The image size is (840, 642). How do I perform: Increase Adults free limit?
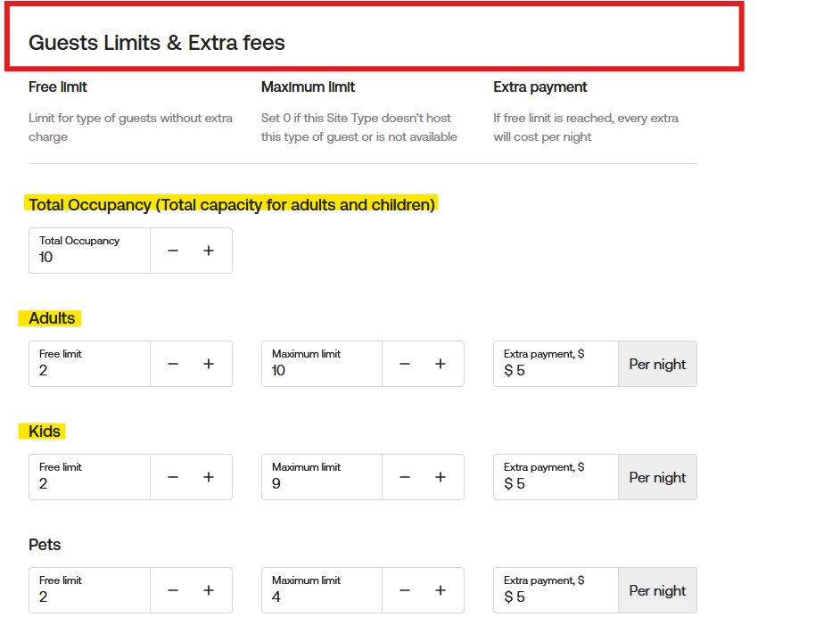(x=209, y=364)
